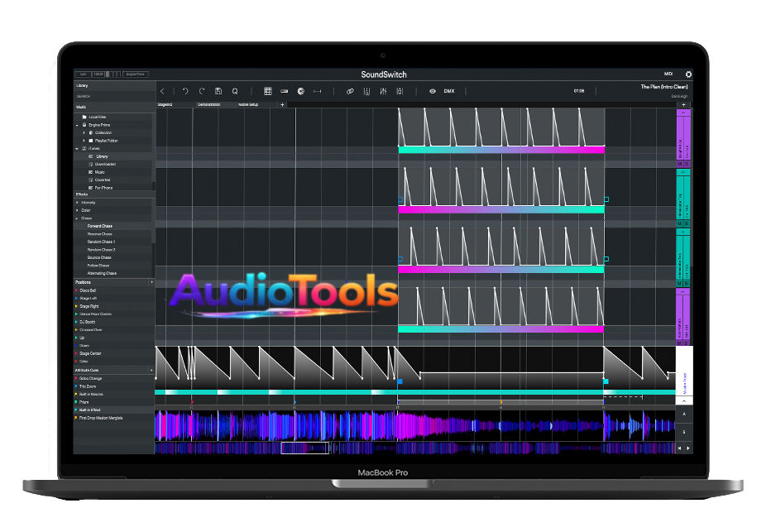This screenshot has width=771, height=532.
Task: Mute the third teal track
Action: 680,284
